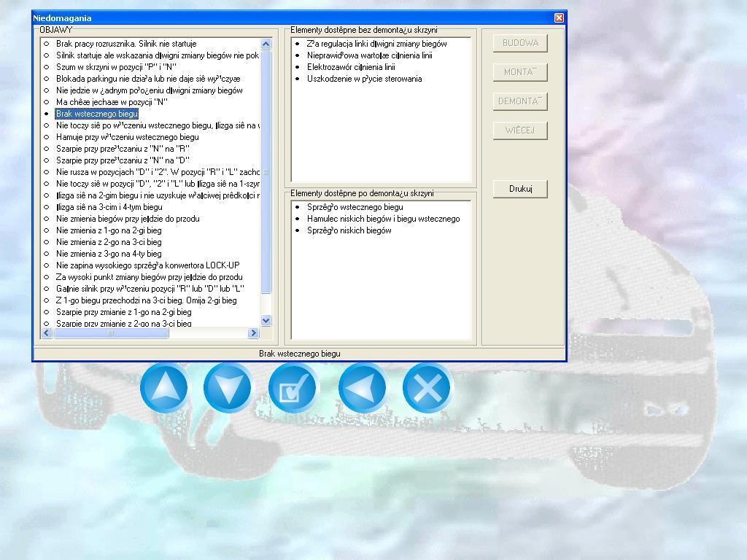
Task: Click the blue back arrow round button
Action: click(363, 388)
